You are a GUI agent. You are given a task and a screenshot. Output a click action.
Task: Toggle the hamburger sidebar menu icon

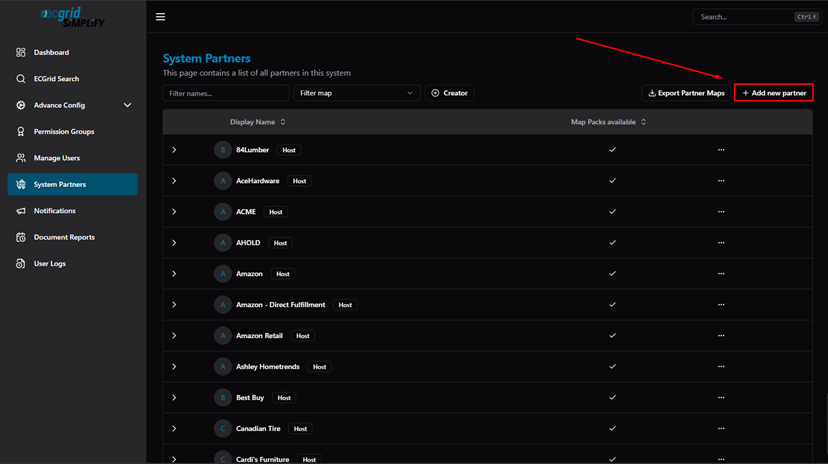tap(161, 17)
